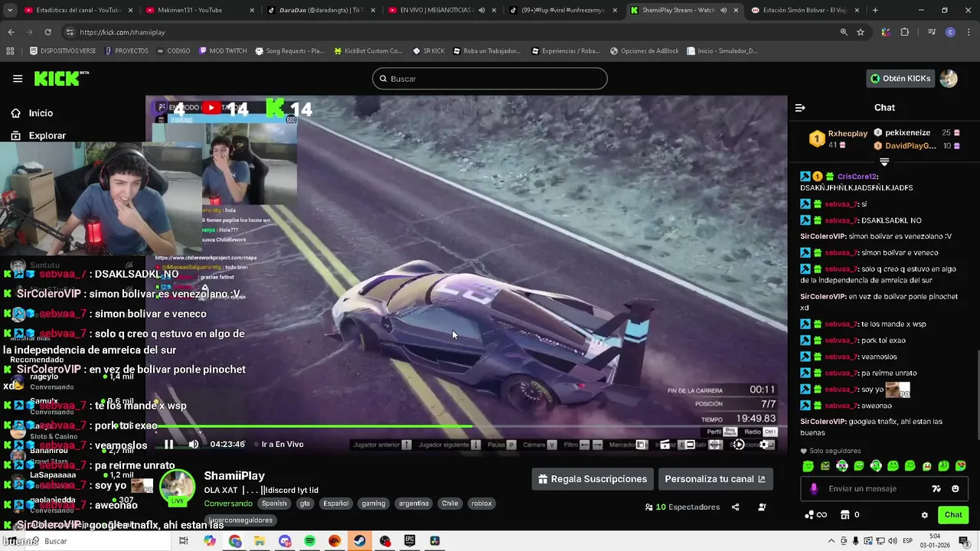Select the gta tag
Image resolution: width=980 pixels, height=551 pixels.
305,504
